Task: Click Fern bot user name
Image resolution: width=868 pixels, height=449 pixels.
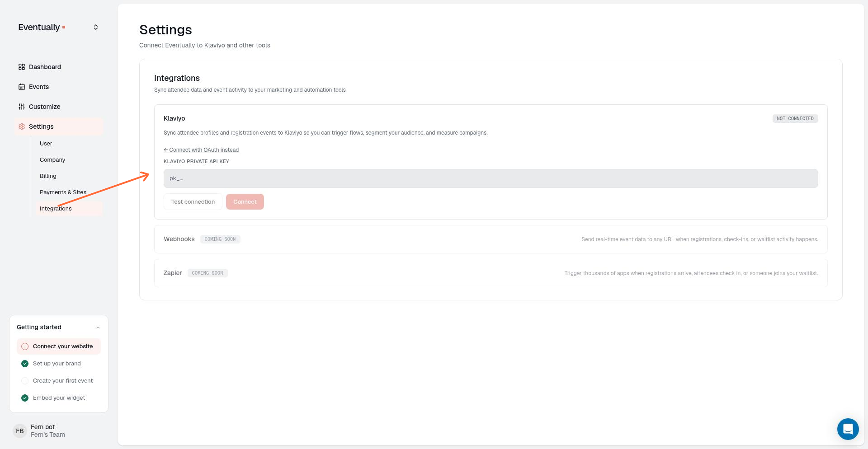Action: click(42, 427)
